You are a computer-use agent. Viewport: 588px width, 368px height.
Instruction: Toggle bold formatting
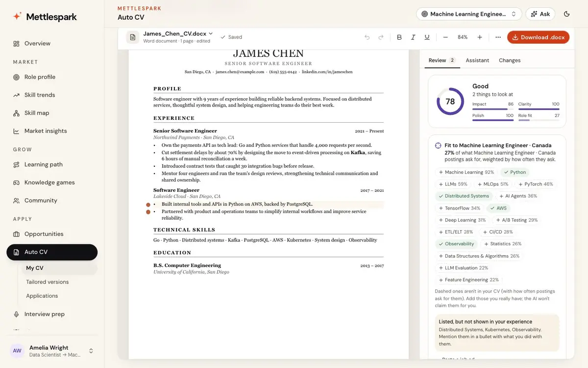[x=399, y=37]
